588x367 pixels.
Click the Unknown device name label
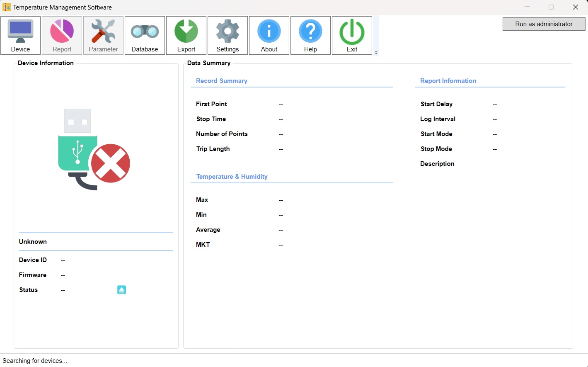point(33,242)
